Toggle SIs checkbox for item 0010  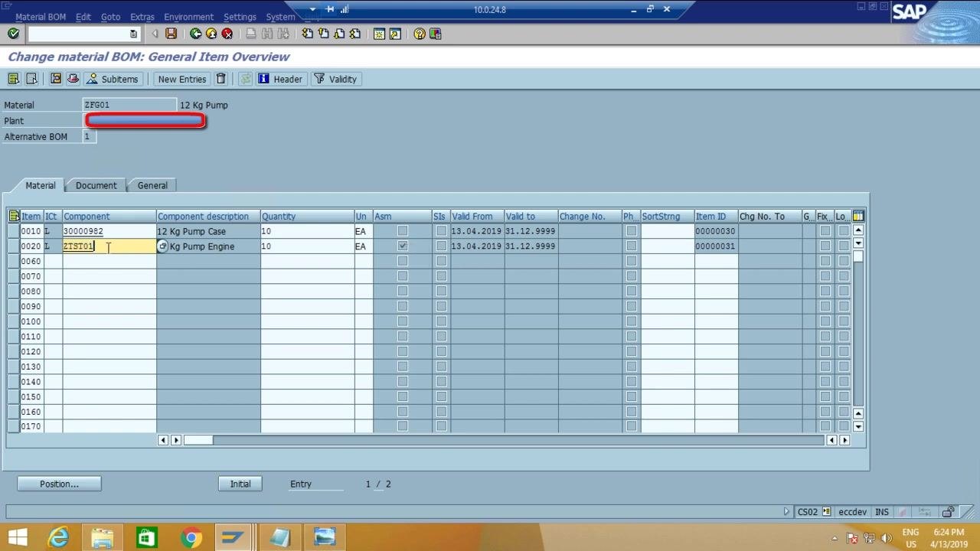pyautogui.click(x=441, y=231)
